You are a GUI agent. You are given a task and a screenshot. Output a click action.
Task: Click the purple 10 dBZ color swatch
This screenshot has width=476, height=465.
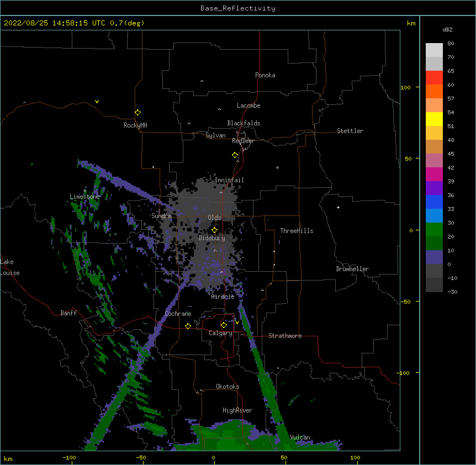(x=434, y=257)
